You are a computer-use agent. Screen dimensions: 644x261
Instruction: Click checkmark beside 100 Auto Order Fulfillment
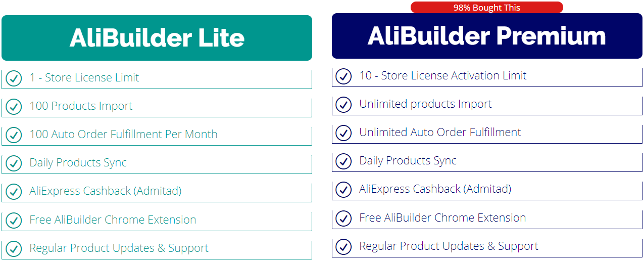click(14, 135)
